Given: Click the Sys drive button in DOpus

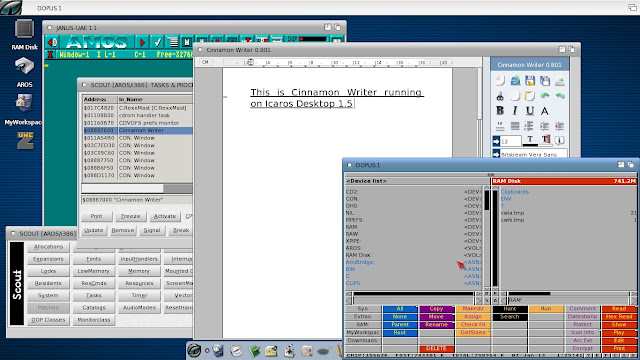Looking at the screenshot, I should (363, 309).
